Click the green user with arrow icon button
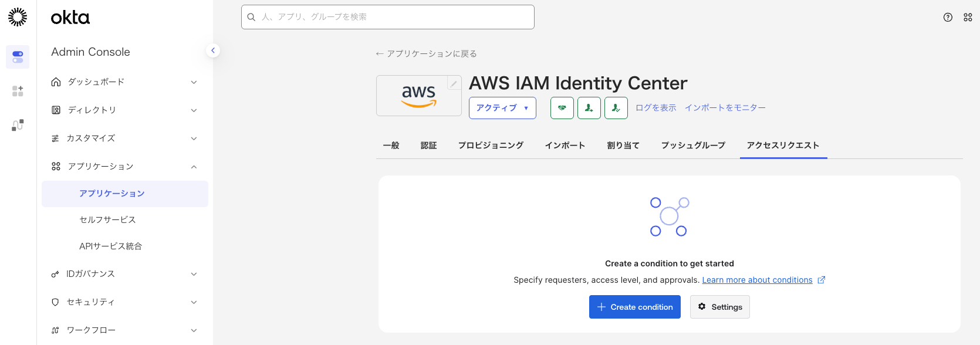Image resolution: width=980 pixels, height=345 pixels. (x=589, y=108)
